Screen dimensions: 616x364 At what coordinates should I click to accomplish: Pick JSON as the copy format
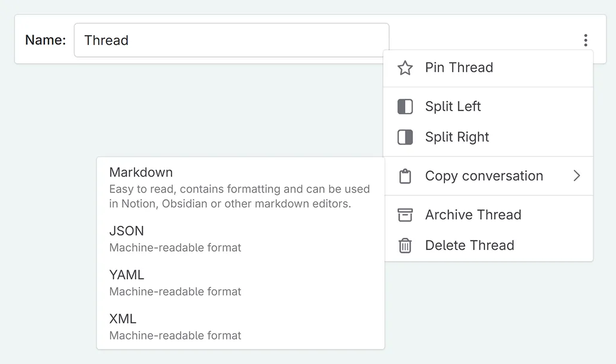click(x=126, y=231)
